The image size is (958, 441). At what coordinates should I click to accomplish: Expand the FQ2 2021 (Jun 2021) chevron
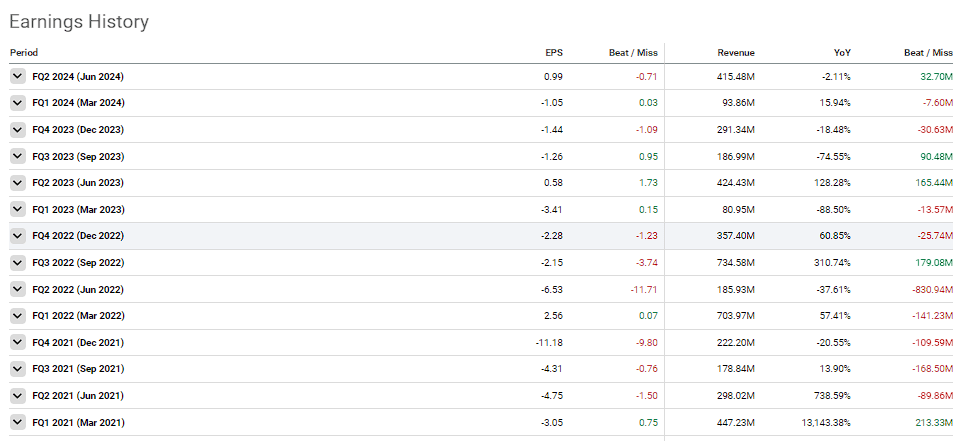[x=17, y=395]
